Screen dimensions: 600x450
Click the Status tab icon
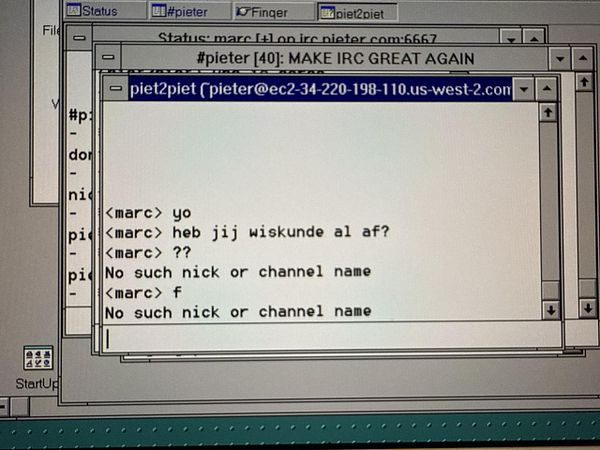[73, 10]
